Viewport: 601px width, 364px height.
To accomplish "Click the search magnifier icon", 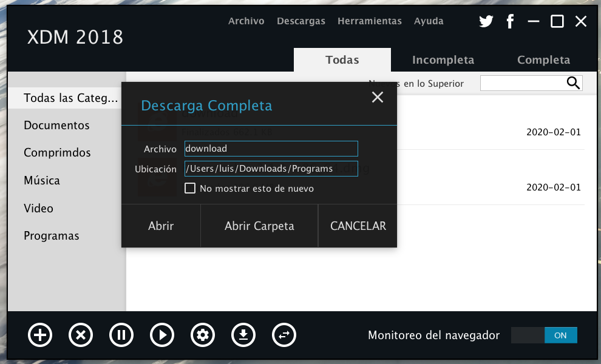I will [x=573, y=83].
